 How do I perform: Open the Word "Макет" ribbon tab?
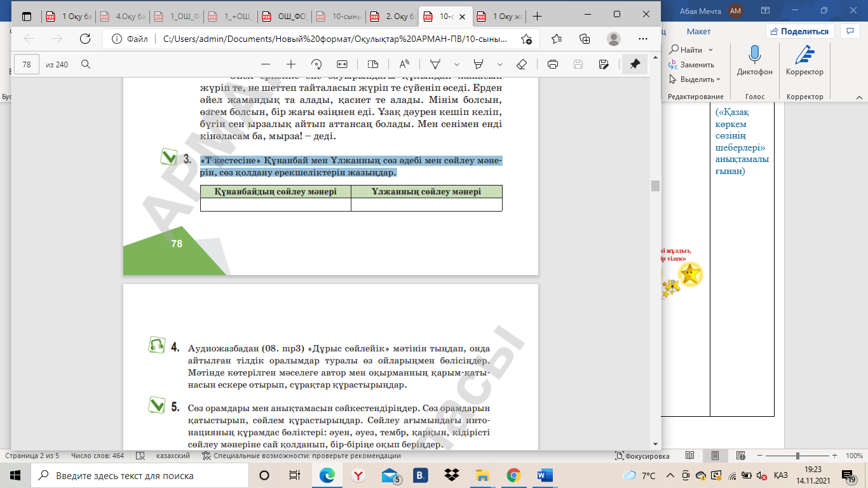click(698, 31)
